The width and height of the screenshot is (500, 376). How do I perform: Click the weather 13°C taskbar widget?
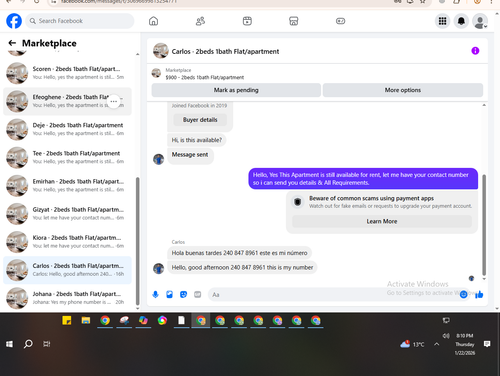pos(412,344)
